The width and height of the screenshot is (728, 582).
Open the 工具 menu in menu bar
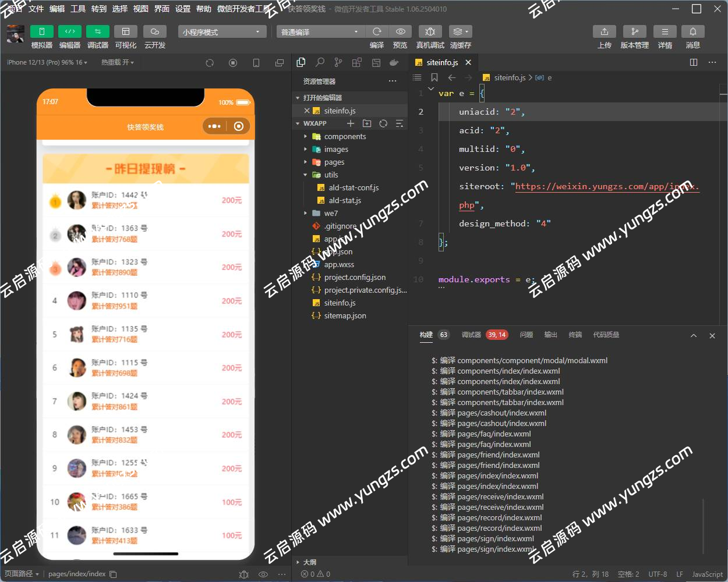(78, 9)
